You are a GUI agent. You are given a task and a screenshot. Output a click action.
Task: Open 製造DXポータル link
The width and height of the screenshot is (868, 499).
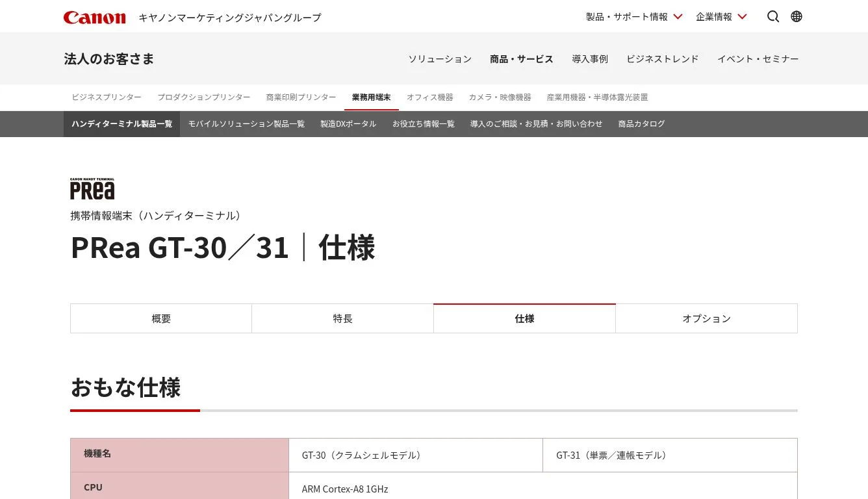[x=348, y=124]
